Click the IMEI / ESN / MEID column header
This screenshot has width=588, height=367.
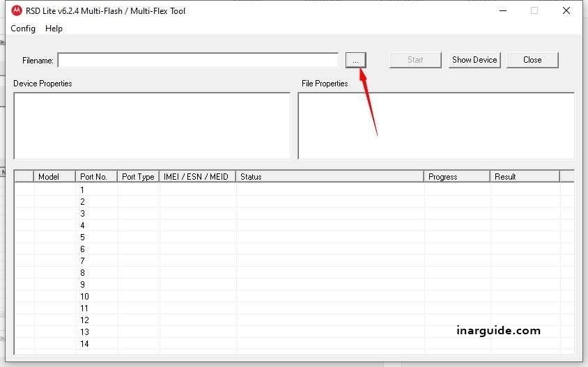coord(198,177)
